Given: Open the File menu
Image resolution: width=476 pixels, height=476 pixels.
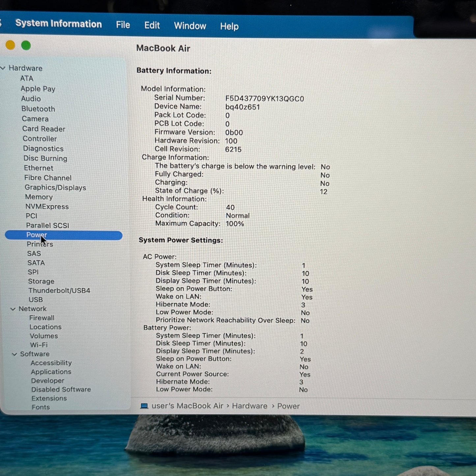Looking at the screenshot, I should point(123,25).
